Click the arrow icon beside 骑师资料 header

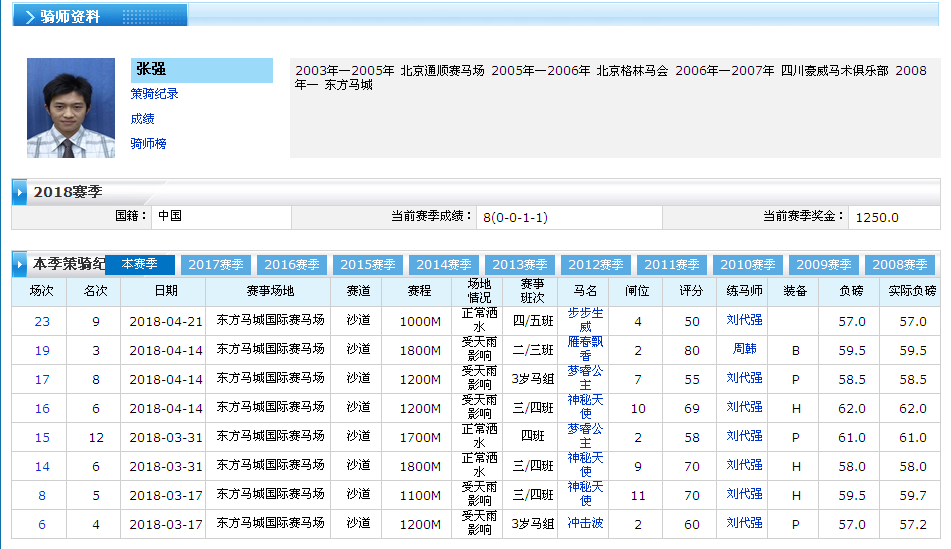(x=30, y=17)
